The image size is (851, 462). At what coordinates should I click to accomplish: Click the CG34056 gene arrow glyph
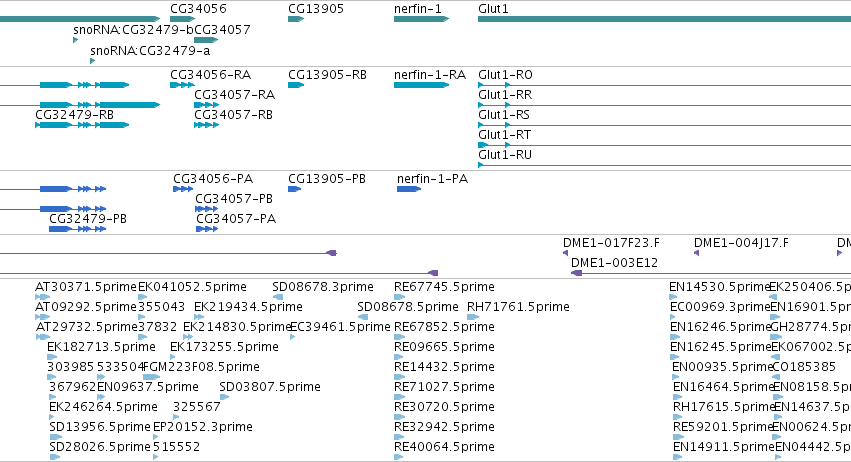(182, 19)
